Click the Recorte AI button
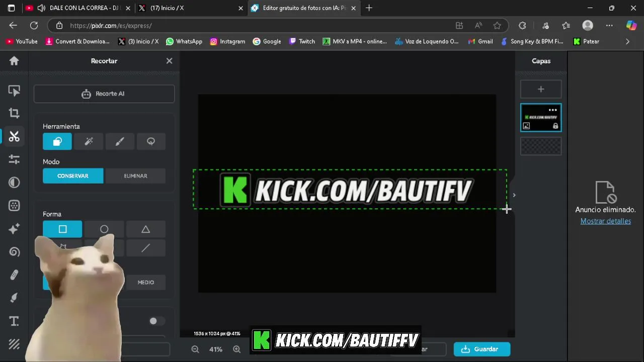 coord(104,94)
